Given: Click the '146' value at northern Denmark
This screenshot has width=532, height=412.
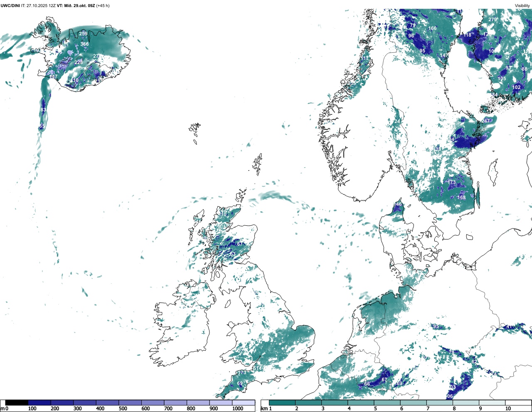Looking at the screenshot, I should [x=398, y=204].
